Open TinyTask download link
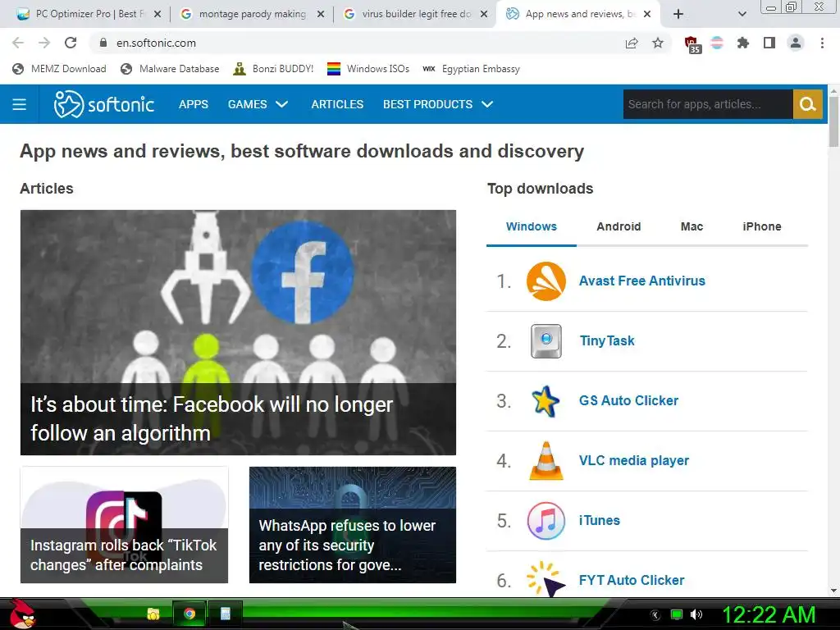 coord(607,340)
